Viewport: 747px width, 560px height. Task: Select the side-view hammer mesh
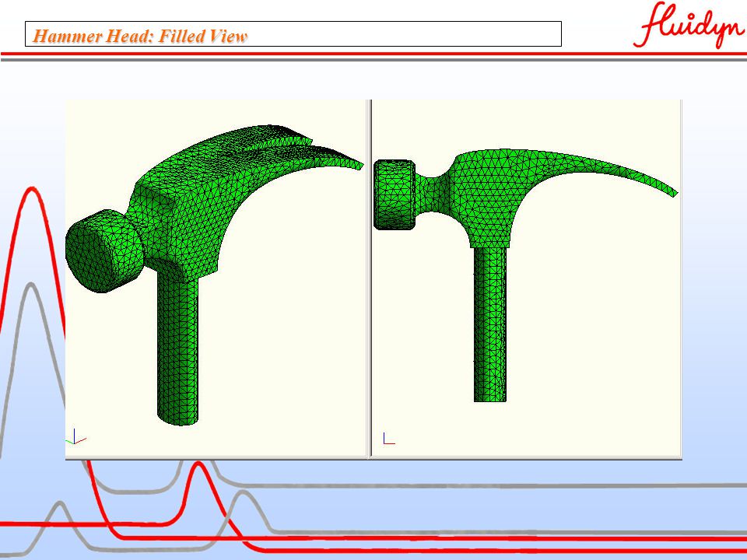tap(525, 275)
